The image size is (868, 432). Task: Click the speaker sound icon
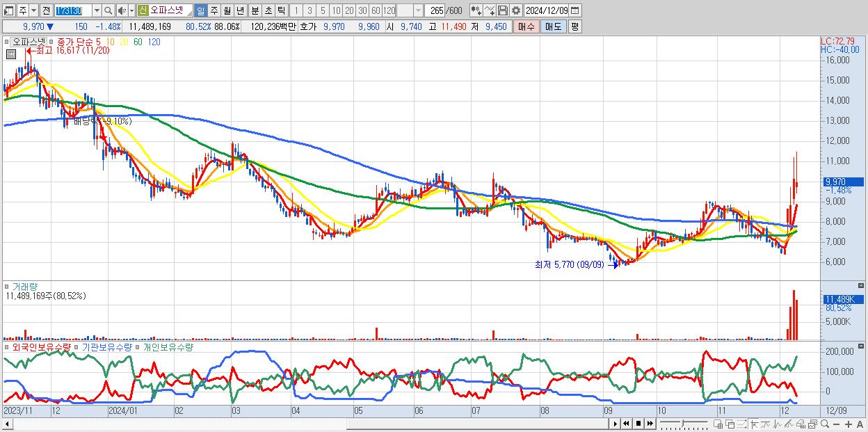[x=122, y=10]
